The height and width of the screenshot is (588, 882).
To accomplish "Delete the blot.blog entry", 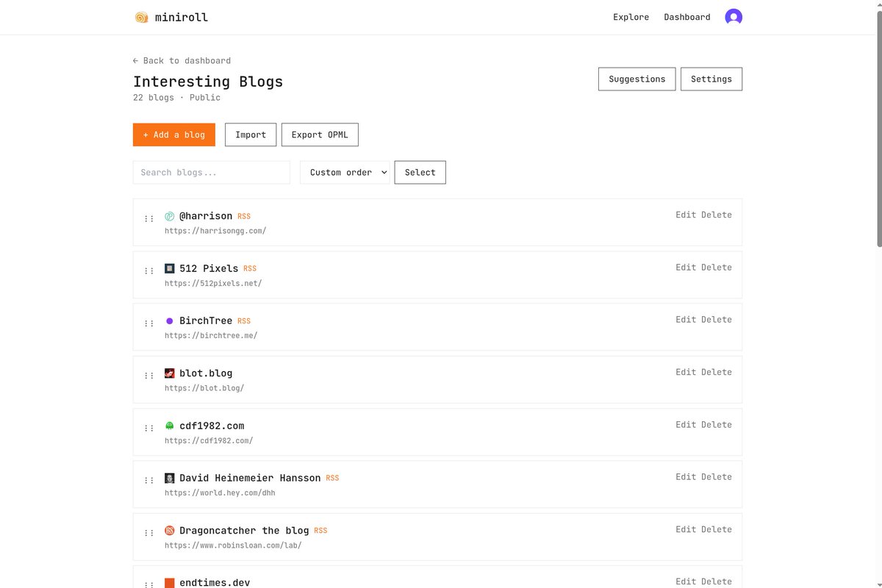I will tap(717, 372).
